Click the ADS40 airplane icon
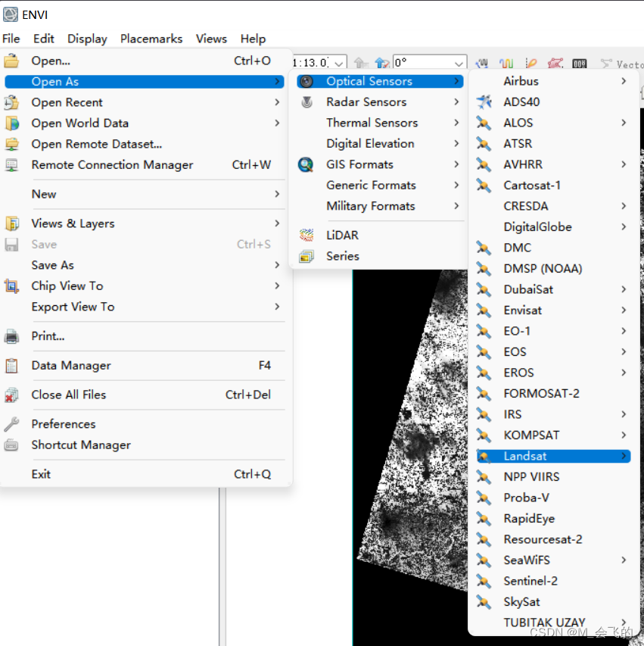Viewport: 644px width, 646px height. click(484, 101)
